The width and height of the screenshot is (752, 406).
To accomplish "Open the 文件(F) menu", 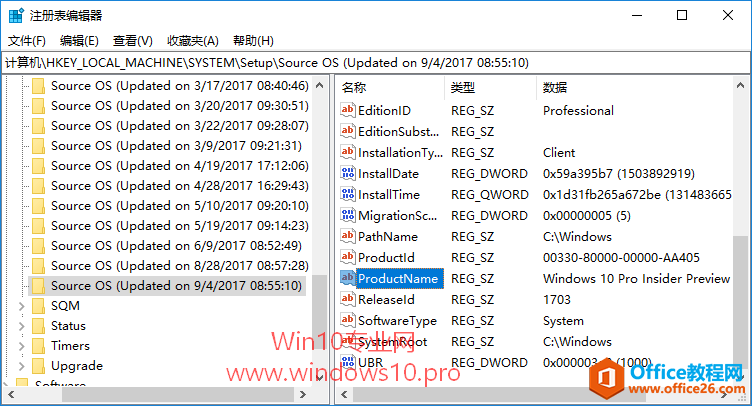I will [x=26, y=41].
